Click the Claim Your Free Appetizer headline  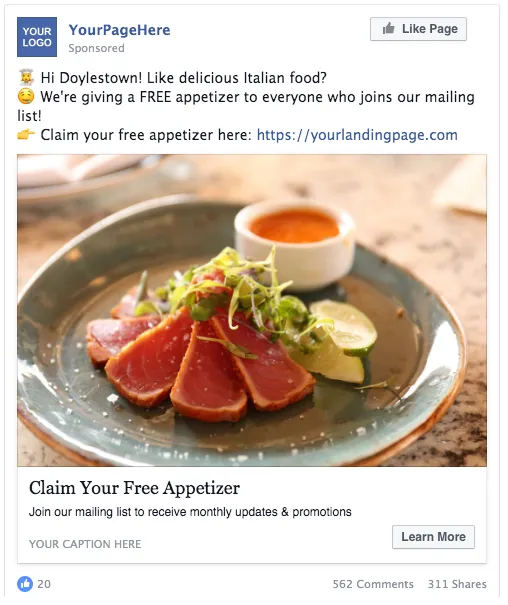click(x=134, y=488)
